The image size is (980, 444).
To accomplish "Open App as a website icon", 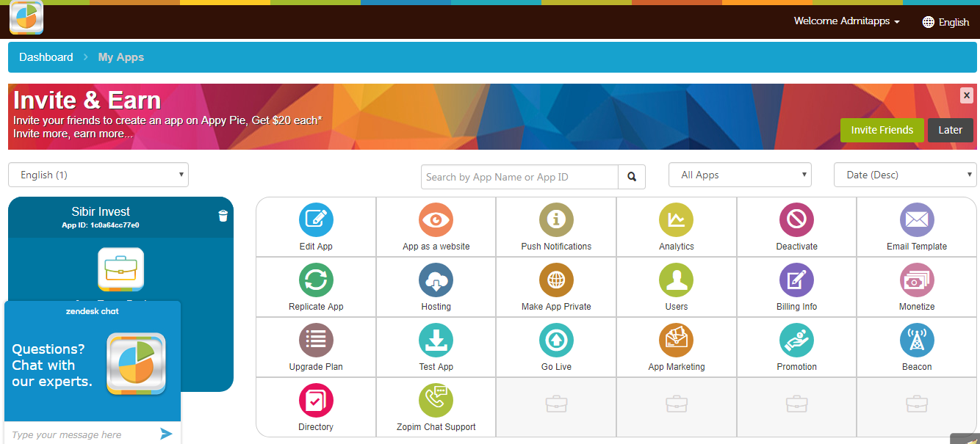I will (x=436, y=220).
